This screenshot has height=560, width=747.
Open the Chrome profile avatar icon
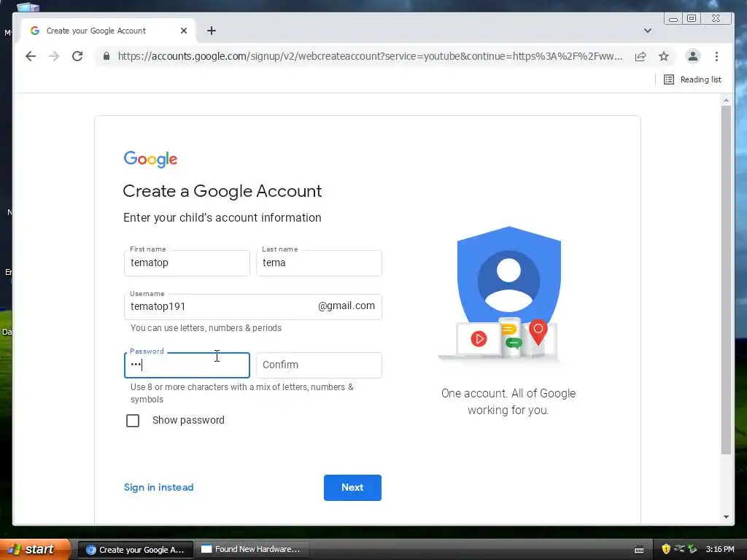[693, 56]
